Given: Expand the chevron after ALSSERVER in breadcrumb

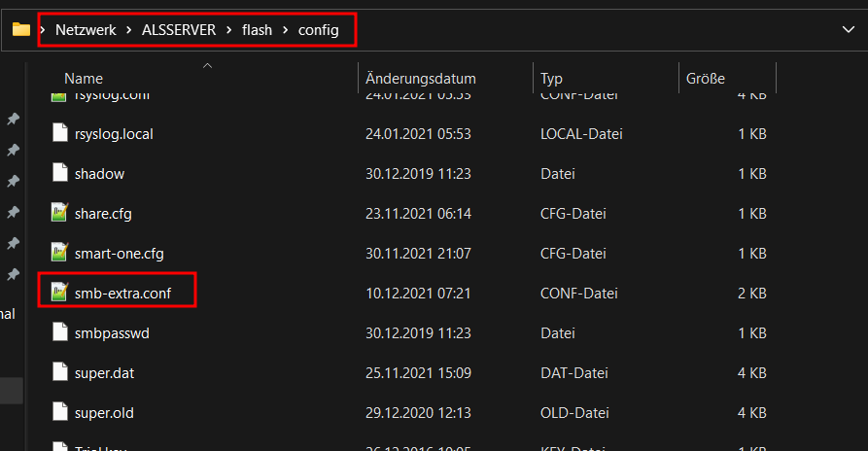Looking at the screenshot, I should click(228, 30).
